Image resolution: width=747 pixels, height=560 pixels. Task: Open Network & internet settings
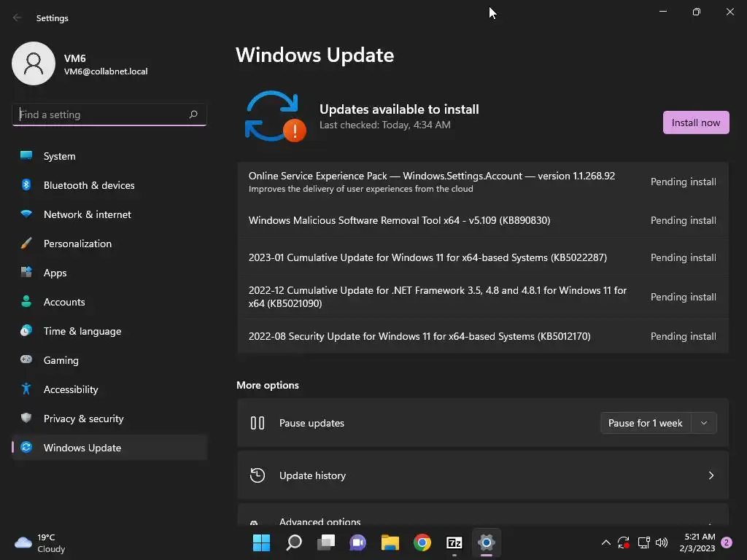[x=109, y=214]
